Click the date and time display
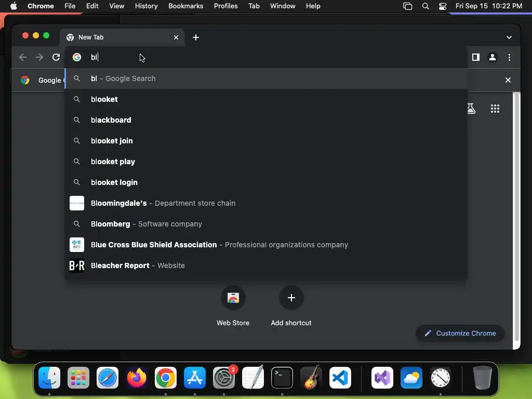532x399 pixels. tap(488, 6)
